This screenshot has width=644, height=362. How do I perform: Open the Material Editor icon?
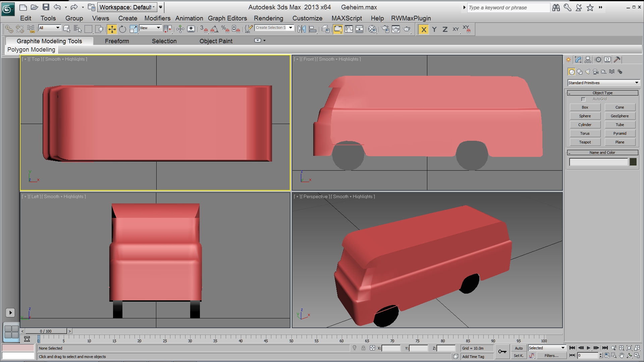pos(372,29)
